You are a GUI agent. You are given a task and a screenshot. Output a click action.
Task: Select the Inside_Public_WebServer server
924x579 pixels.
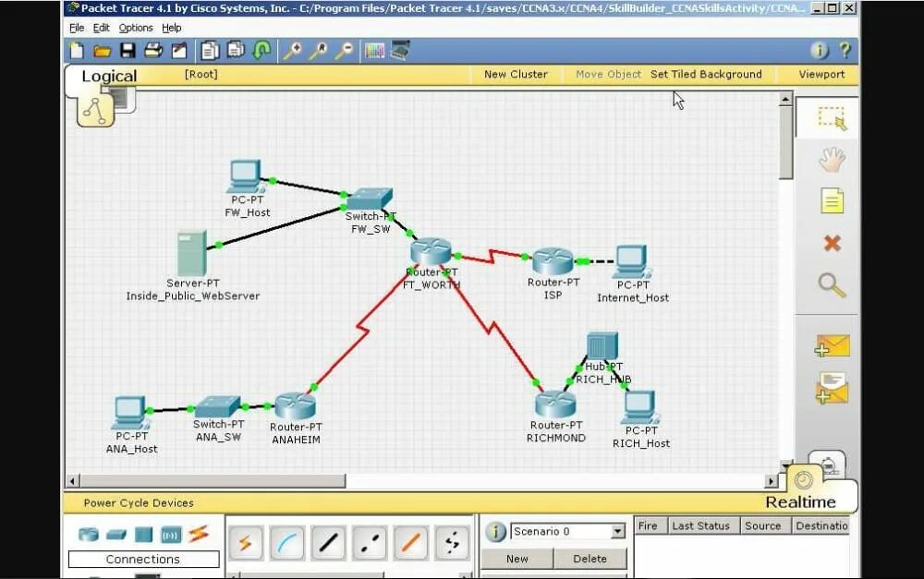click(x=192, y=253)
